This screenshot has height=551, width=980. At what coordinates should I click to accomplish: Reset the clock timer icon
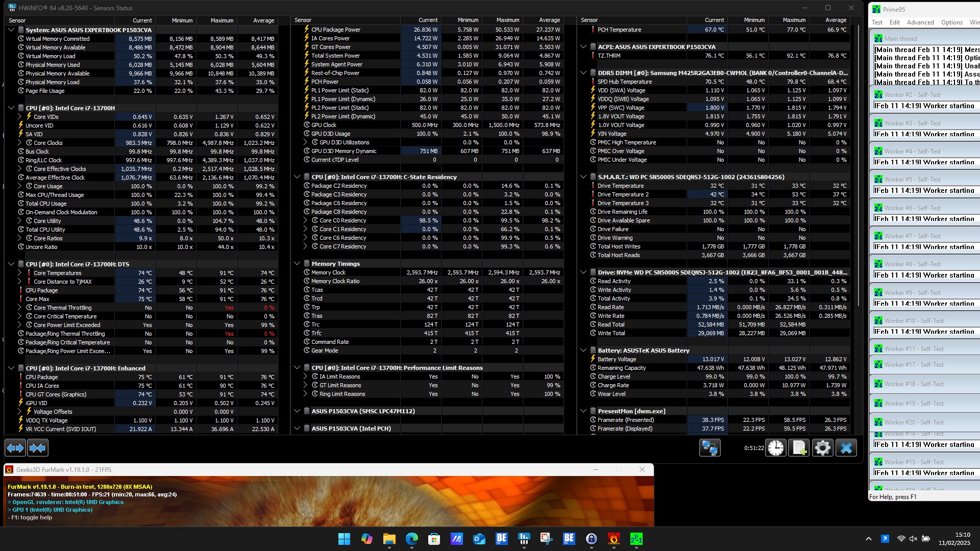776,448
